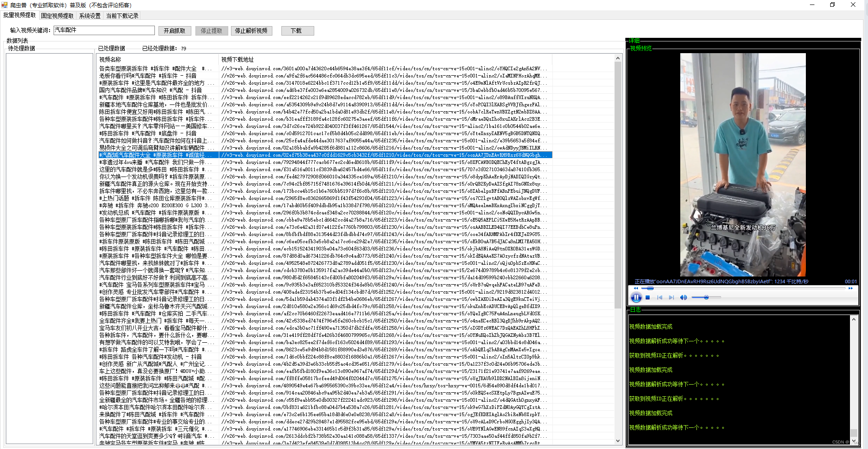Select the row 你以为换一个发动机很贵吗?

point(325,177)
